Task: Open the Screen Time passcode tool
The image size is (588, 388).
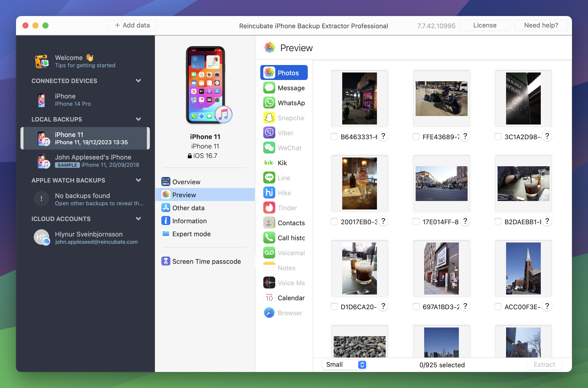Action: [207, 261]
